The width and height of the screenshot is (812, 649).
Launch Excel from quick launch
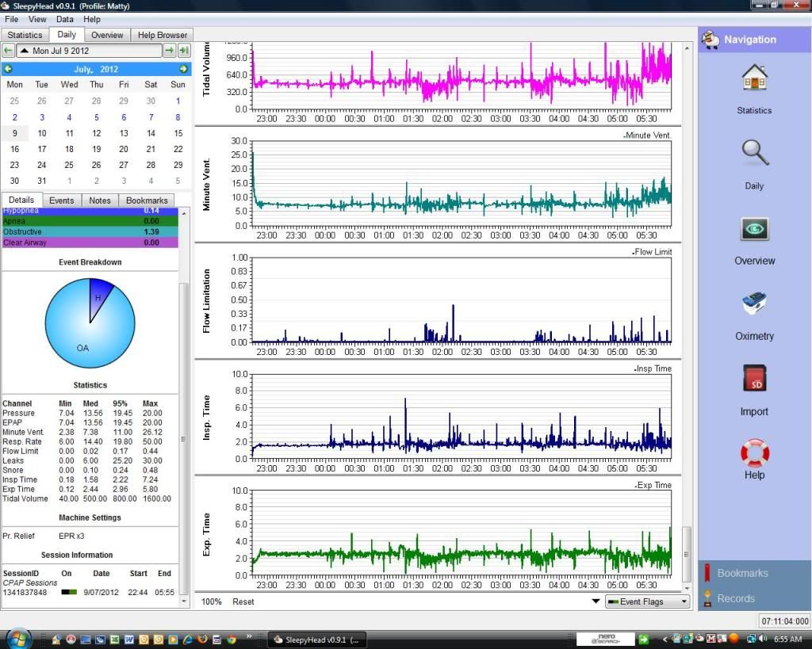coord(115,639)
